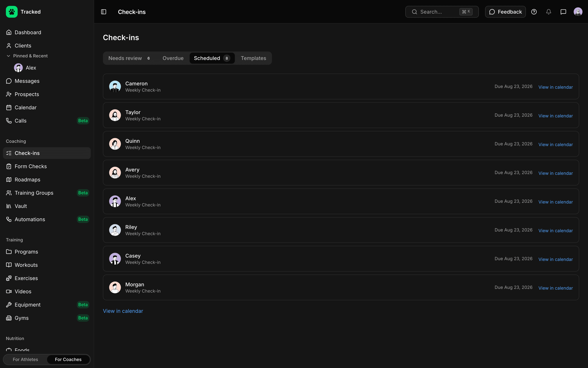Screen dimensions: 588x368
Task: View Taylor's check-in in calendar
Action: (x=555, y=116)
